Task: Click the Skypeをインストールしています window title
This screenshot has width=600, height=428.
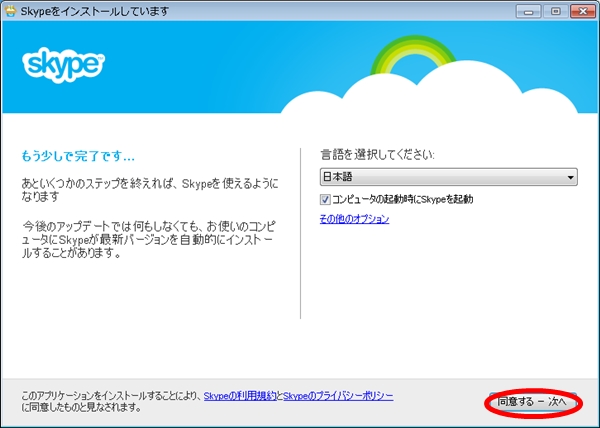Action: coord(95,11)
